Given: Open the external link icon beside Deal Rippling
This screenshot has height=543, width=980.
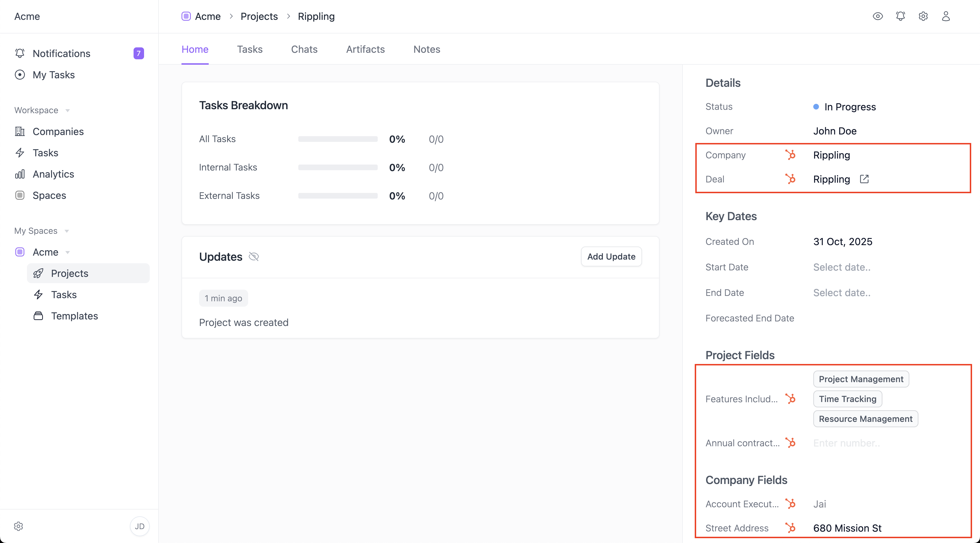Looking at the screenshot, I should coord(864,179).
